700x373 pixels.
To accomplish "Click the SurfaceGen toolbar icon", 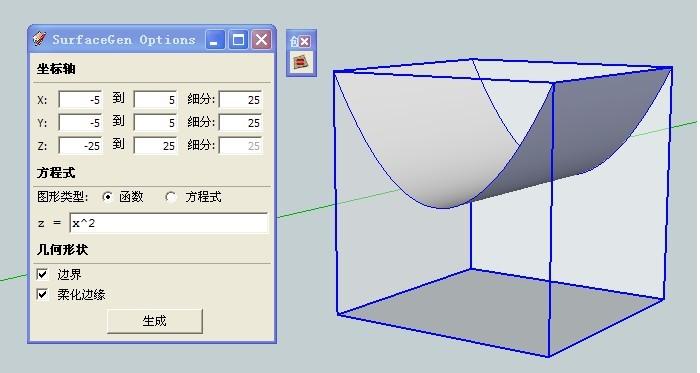I will [x=301, y=62].
